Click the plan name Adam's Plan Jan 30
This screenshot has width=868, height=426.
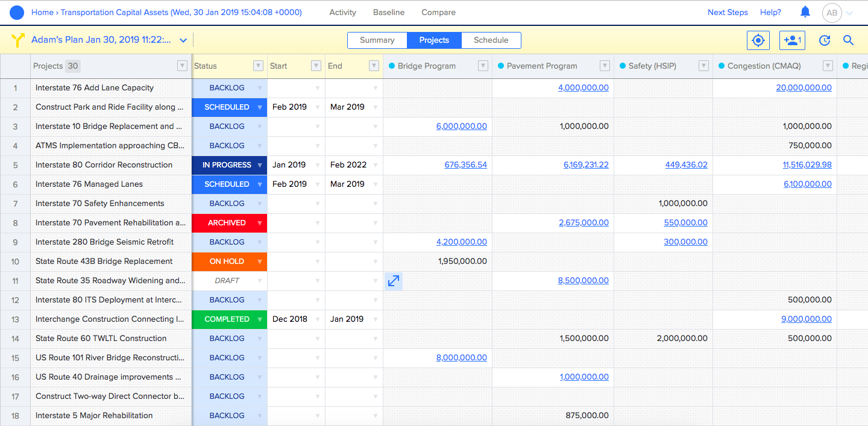(101, 40)
